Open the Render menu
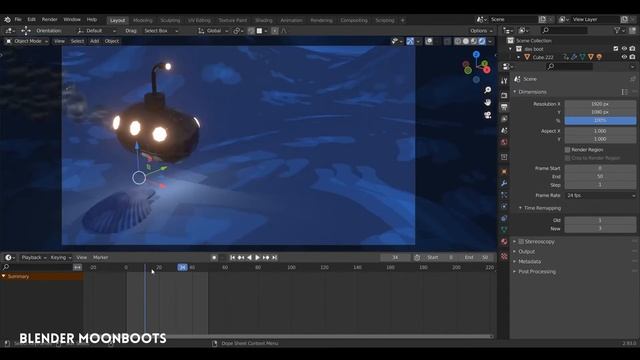Screen dimensions: 640x360 49,20
